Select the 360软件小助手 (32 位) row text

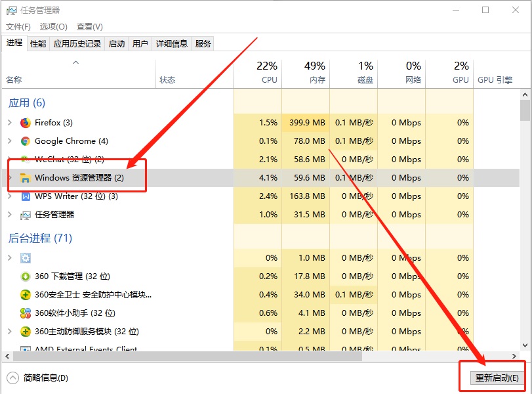tap(75, 313)
